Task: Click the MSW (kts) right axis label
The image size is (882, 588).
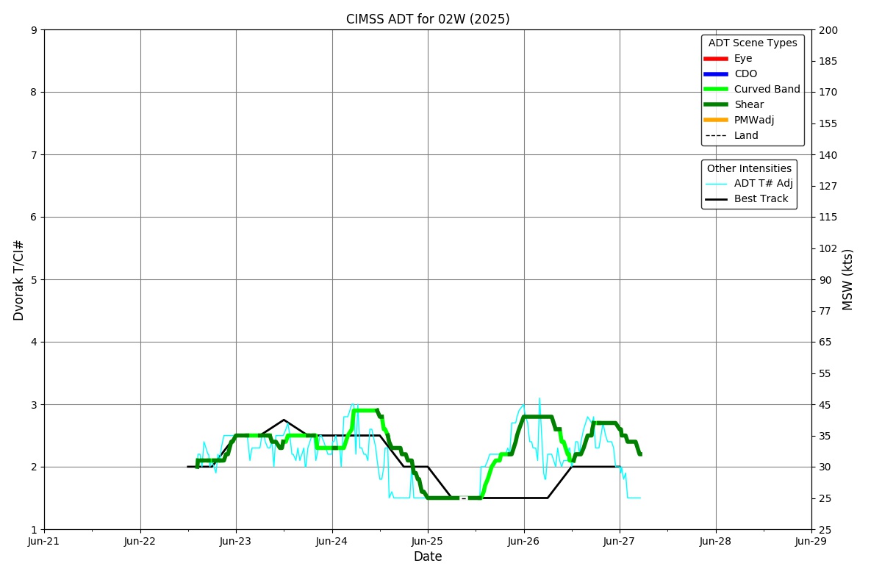Action: coord(848,279)
